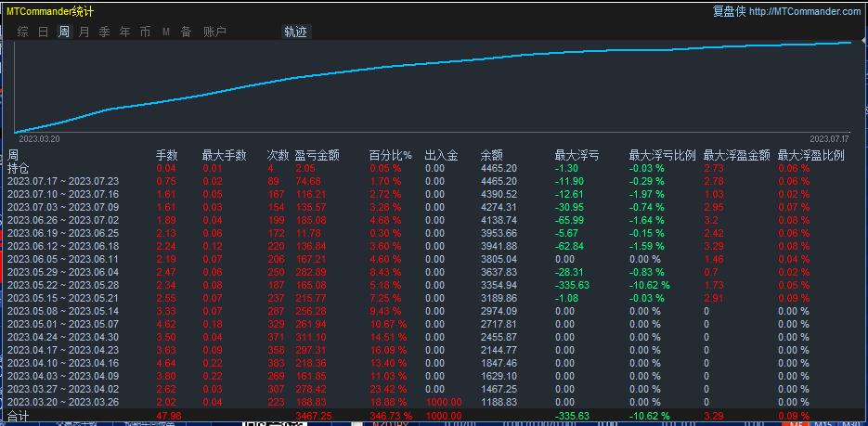The image size is (868, 426).
Task: Click the 最大浮盈比例 column header
Action: pos(811,156)
